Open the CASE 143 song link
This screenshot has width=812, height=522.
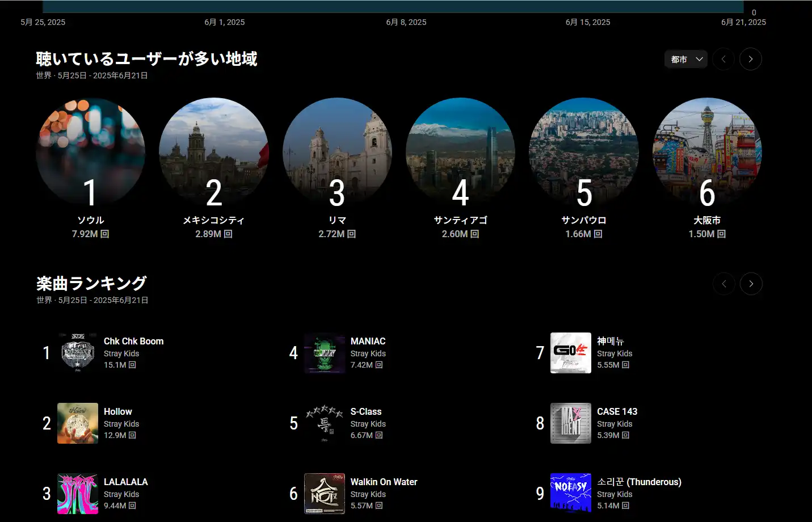(617, 411)
